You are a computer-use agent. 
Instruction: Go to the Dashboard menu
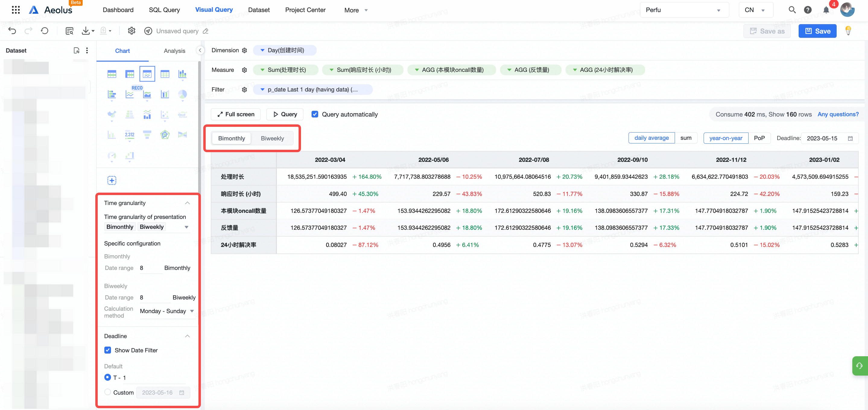tap(118, 10)
